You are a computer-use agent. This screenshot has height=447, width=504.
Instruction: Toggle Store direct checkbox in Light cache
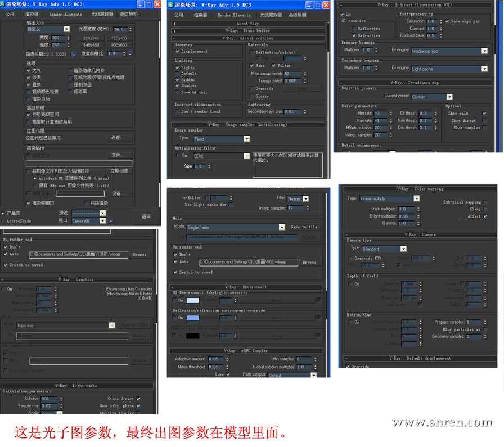pyautogui.click(x=138, y=399)
